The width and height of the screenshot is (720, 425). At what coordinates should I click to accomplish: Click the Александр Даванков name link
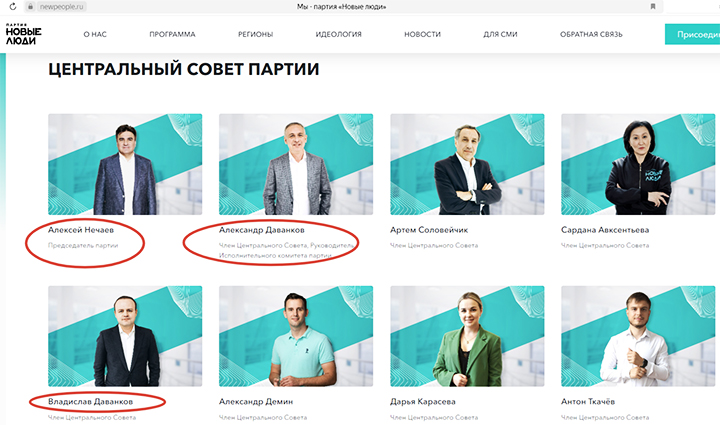260,230
